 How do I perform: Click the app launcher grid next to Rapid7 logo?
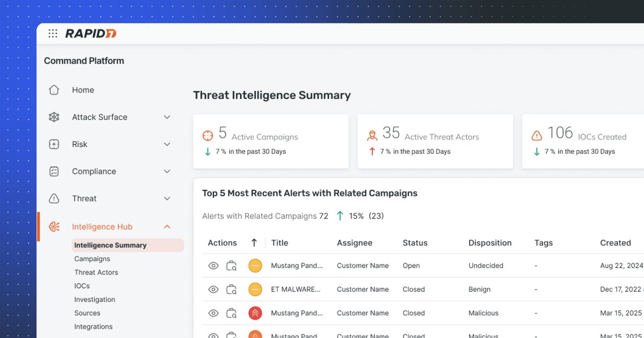(53, 33)
